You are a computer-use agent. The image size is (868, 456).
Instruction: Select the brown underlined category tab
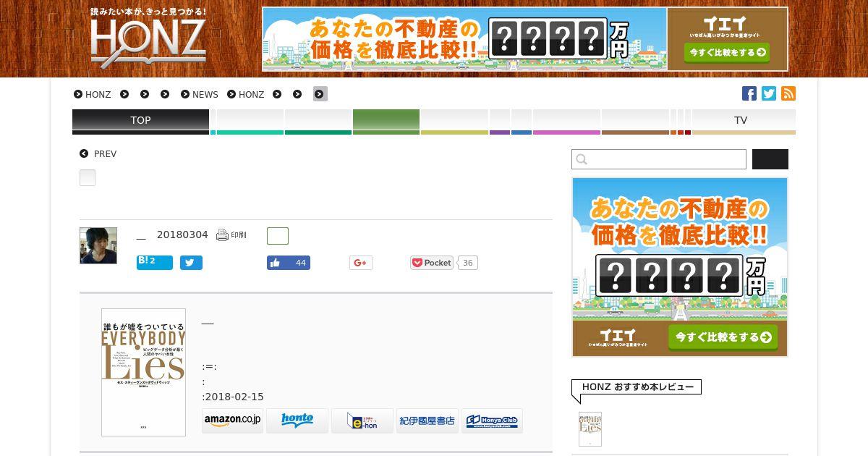(635, 122)
